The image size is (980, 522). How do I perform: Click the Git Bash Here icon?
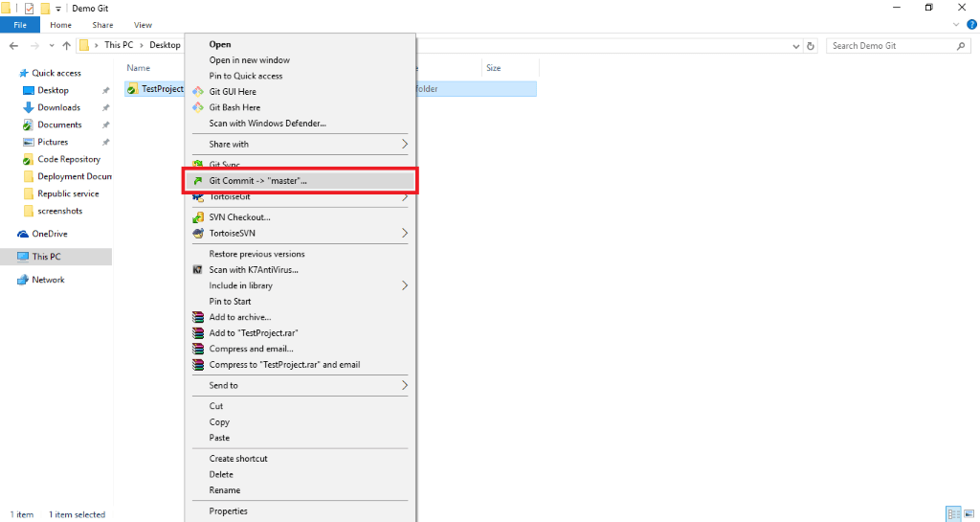tap(198, 107)
